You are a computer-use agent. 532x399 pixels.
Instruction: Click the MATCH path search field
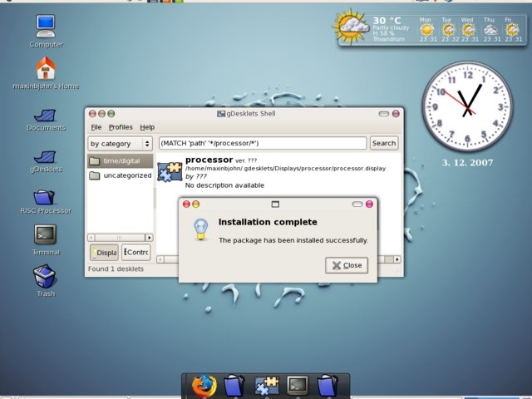[x=262, y=143]
